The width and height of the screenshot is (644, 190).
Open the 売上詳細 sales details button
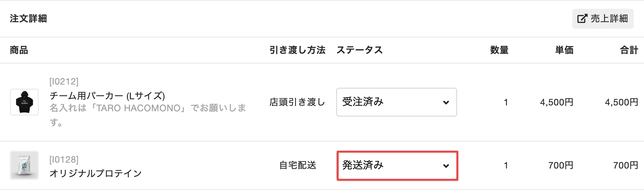click(602, 19)
